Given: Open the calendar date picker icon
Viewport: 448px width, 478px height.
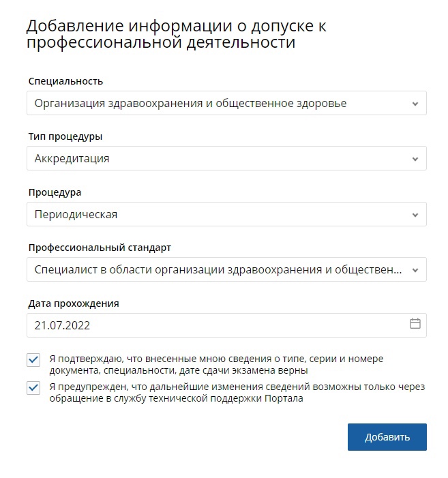Looking at the screenshot, I should [415, 324].
